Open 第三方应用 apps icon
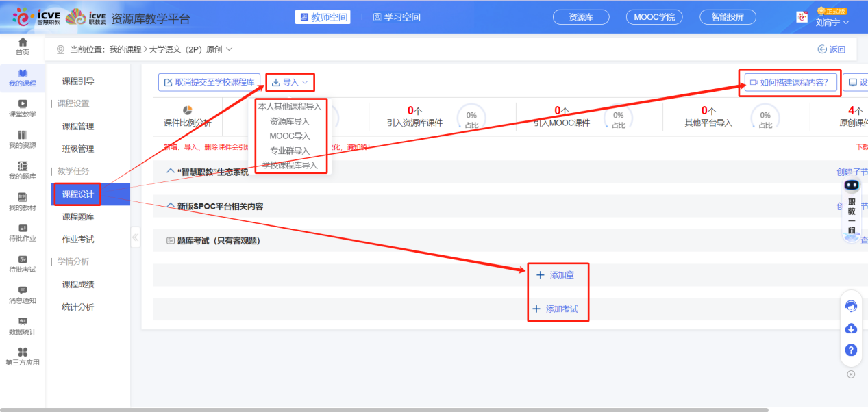 [x=23, y=356]
